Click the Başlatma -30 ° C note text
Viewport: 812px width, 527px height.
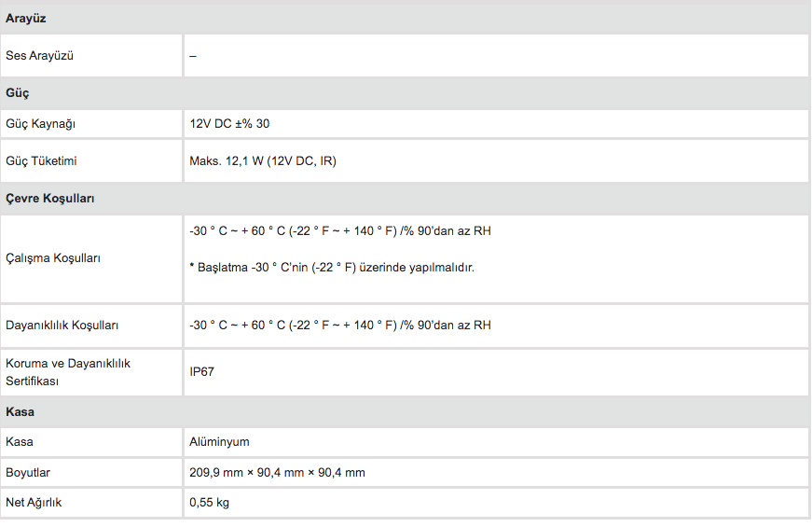point(332,268)
